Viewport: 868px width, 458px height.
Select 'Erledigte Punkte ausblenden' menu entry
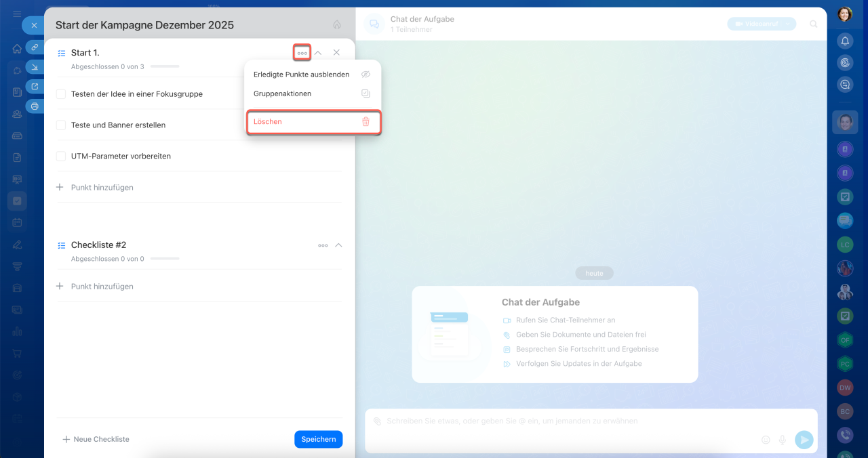[x=313, y=75]
